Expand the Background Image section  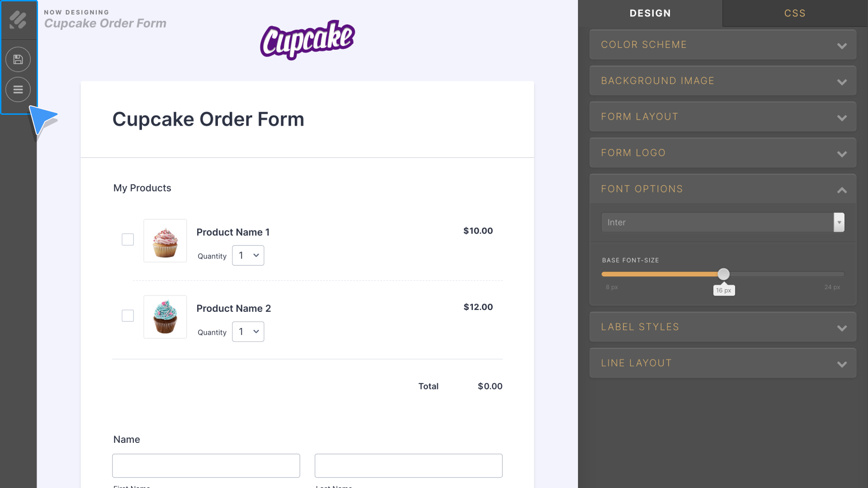(722, 81)
